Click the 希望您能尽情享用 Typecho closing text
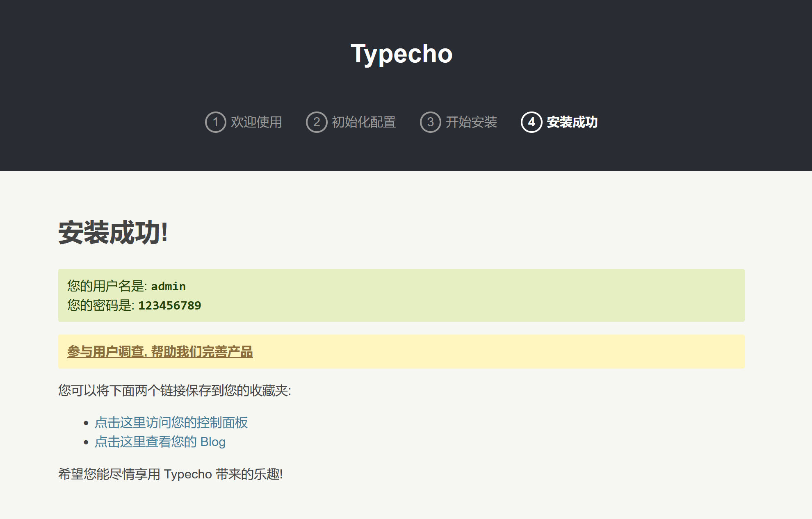This screenshot has height=519, width=812. click(170, 474)
